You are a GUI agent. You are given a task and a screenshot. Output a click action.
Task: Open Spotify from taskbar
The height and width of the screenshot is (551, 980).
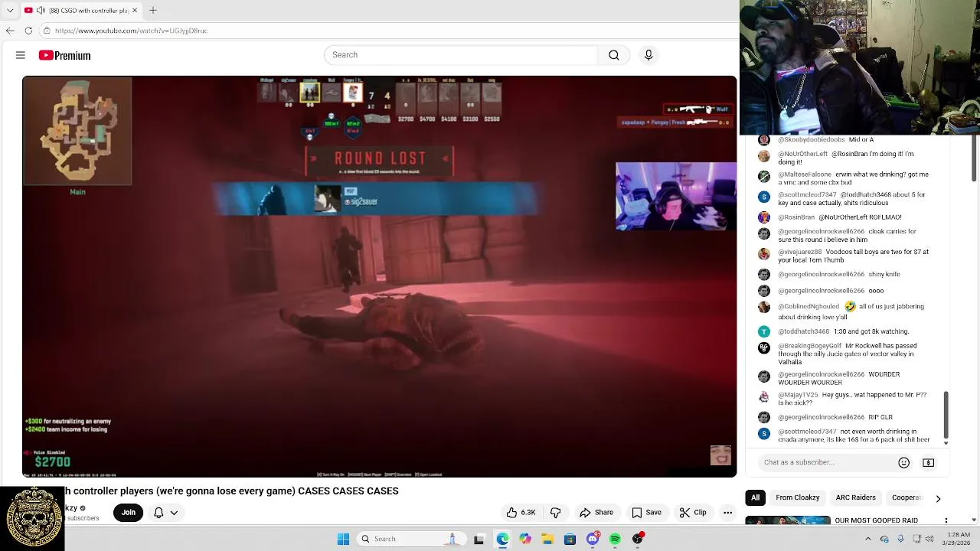615,539
